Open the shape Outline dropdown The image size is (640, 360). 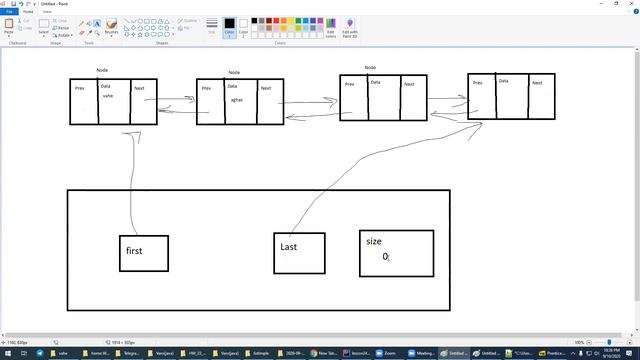pos(188,20)
